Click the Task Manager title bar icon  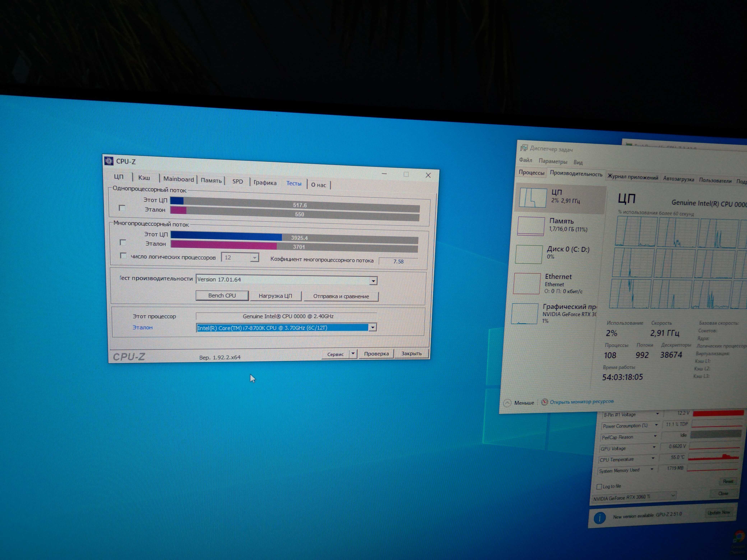[524, 148]
